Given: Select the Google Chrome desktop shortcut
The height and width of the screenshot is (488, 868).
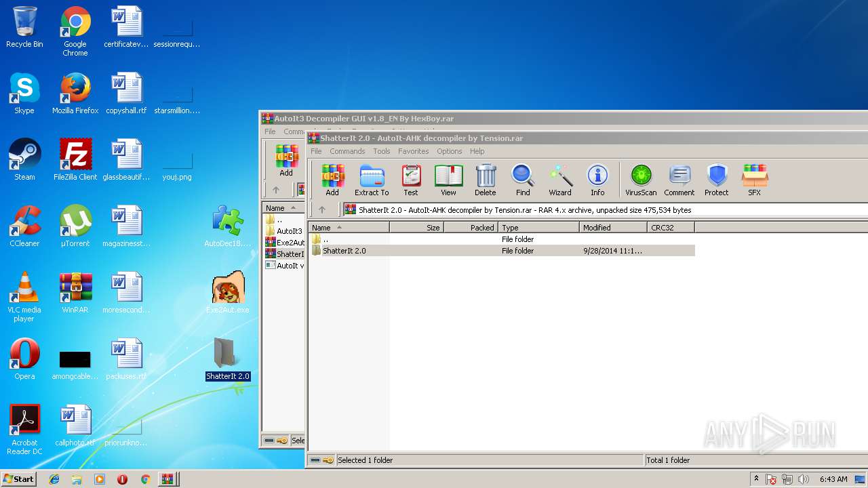Looking at the screenshot, I should click(x=75, y=32).
